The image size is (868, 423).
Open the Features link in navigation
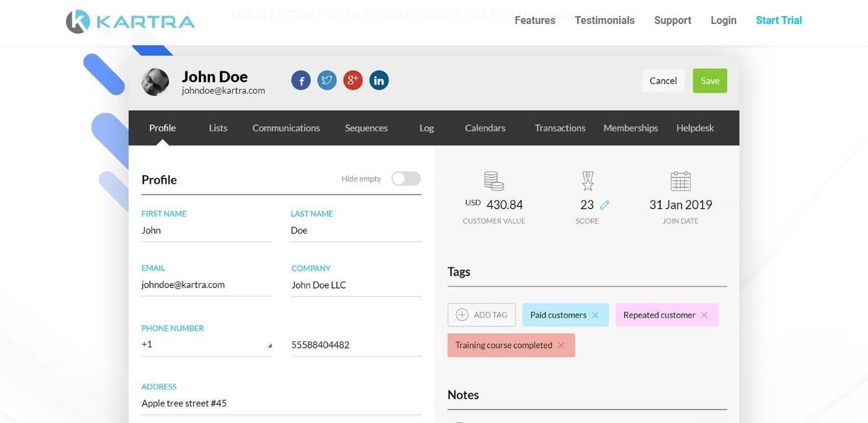[x=535, y=21]
